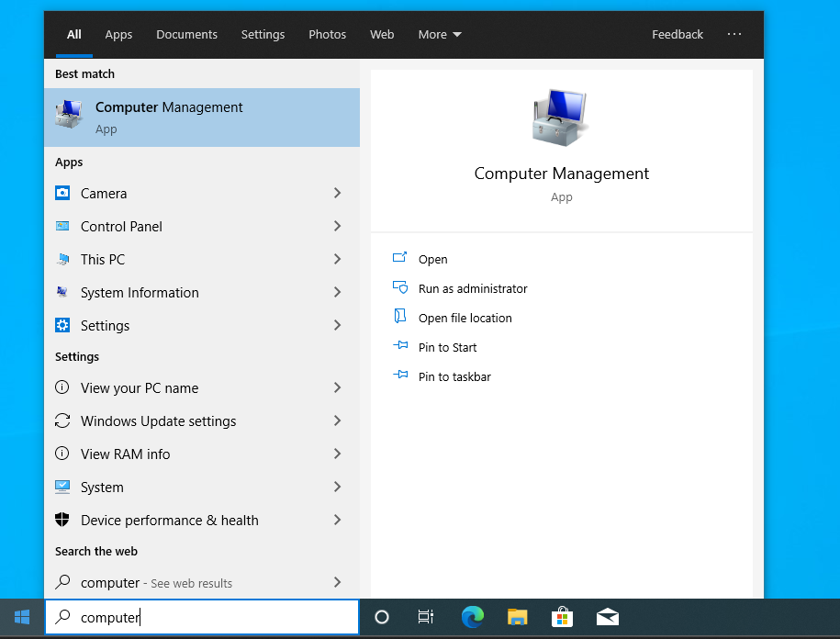The width and height of the screenshot is (840, 639).
Task: Switch to the Apps search tab
Action: 118,34
